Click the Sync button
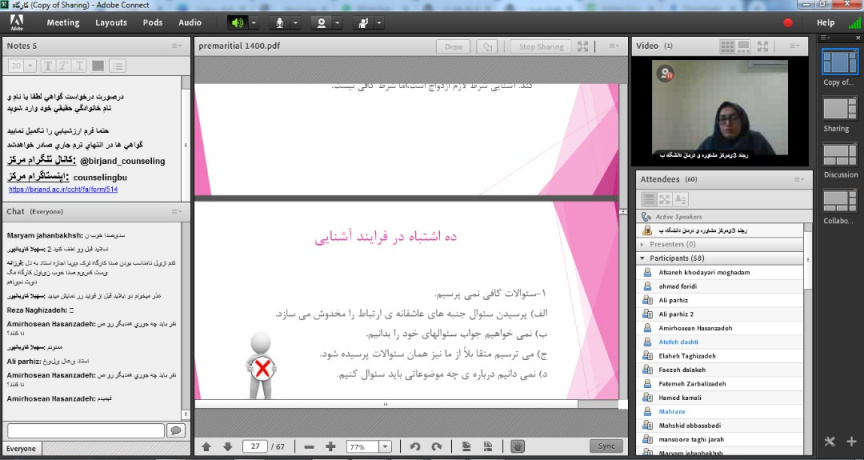864x460 pixels. point(606,446)
